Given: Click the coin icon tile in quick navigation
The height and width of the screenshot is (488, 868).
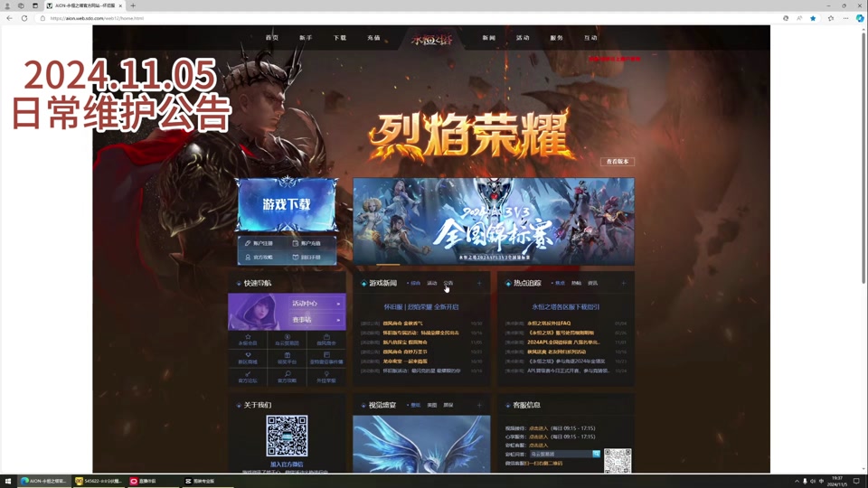Looking at the screenshot, I should click(287, 340).
